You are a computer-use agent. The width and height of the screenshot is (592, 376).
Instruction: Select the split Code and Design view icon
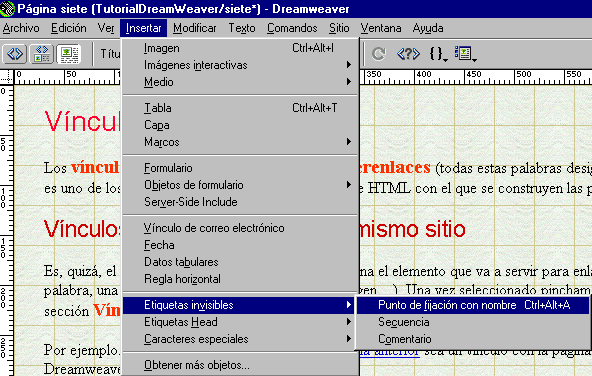(42, 54)
